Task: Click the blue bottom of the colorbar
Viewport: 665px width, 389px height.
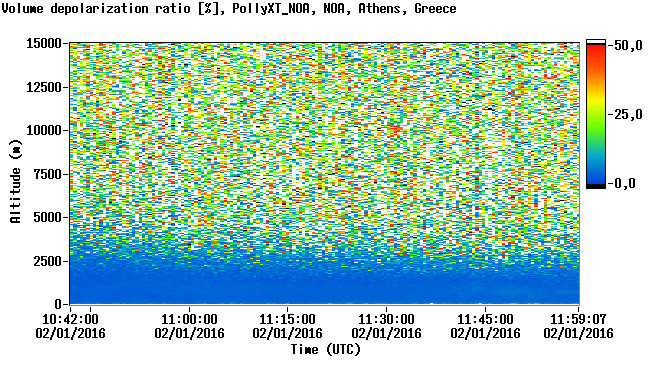Action: [x=596, y=176]
